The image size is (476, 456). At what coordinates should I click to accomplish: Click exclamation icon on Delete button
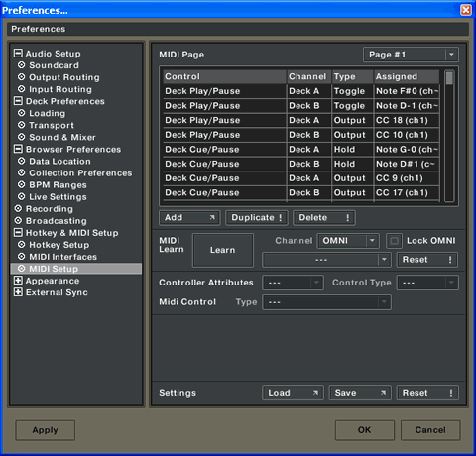[348, 217]
